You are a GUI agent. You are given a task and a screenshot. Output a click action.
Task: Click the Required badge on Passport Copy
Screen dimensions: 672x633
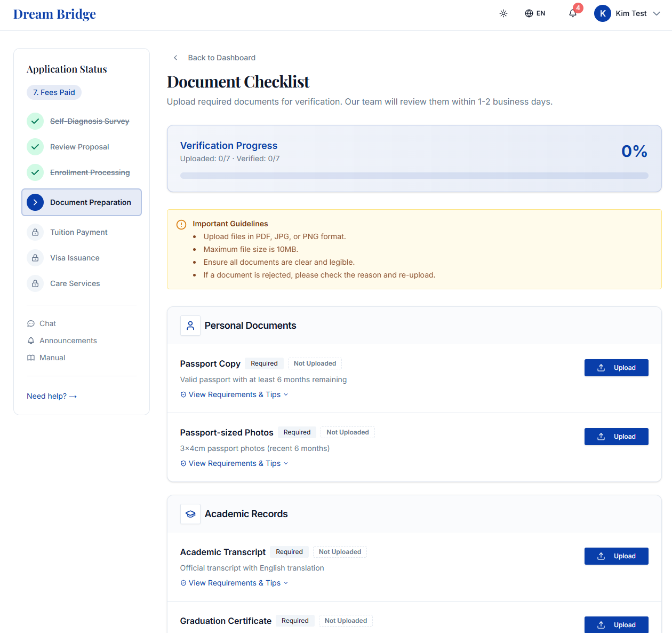[264, 363]
